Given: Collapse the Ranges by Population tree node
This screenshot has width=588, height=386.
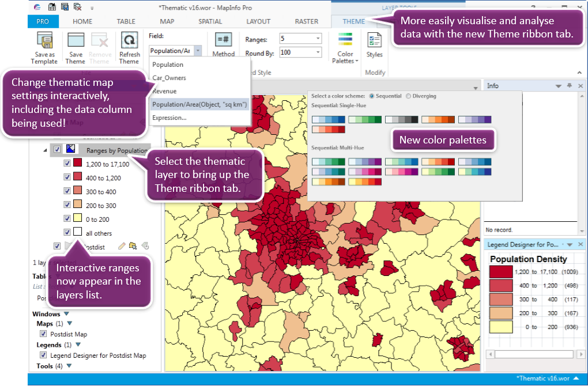Looking at the screenshot, I should [45, 150].
